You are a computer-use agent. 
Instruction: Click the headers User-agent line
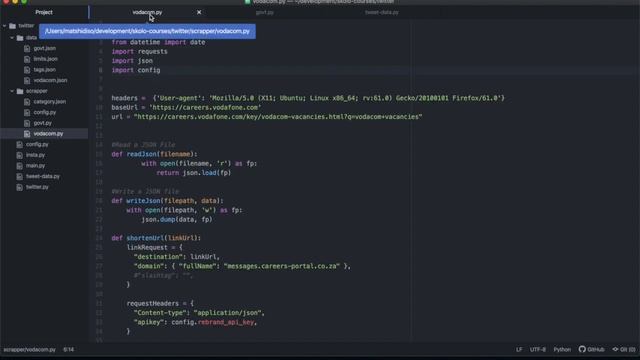pyautogui.click(x=308, y=98)
